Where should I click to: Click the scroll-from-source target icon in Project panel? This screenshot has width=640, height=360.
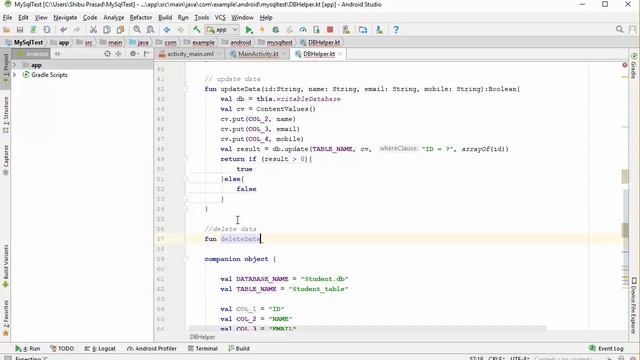[107, 53]
